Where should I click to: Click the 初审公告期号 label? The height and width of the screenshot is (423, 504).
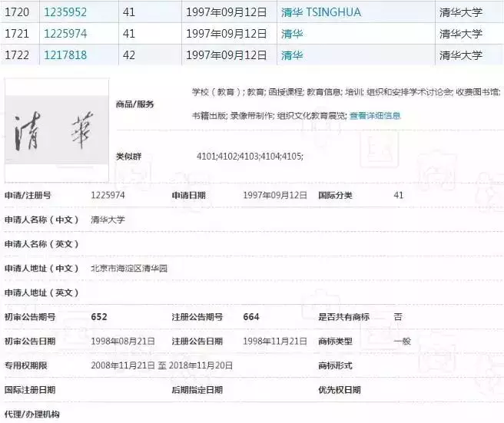coord(30,317)
